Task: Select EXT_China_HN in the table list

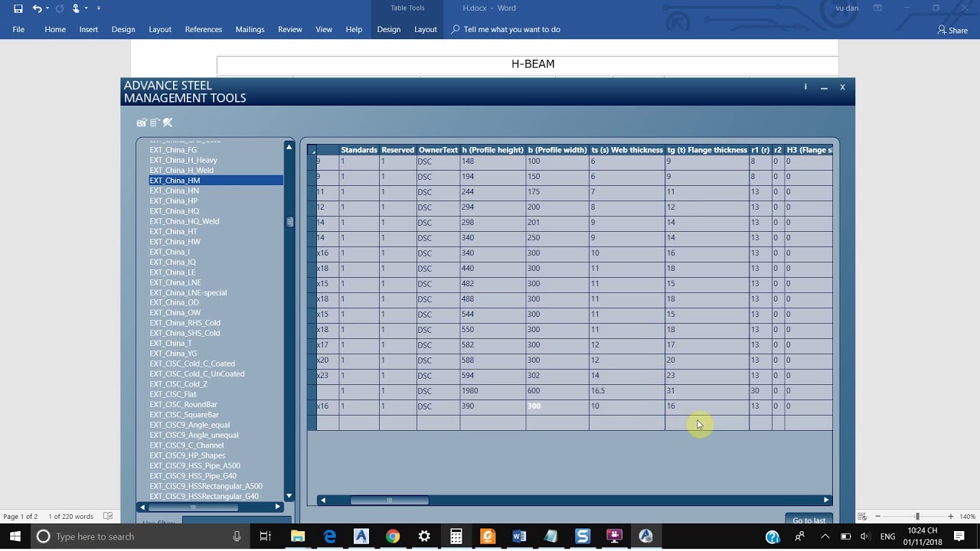Action: click(175, 191)
